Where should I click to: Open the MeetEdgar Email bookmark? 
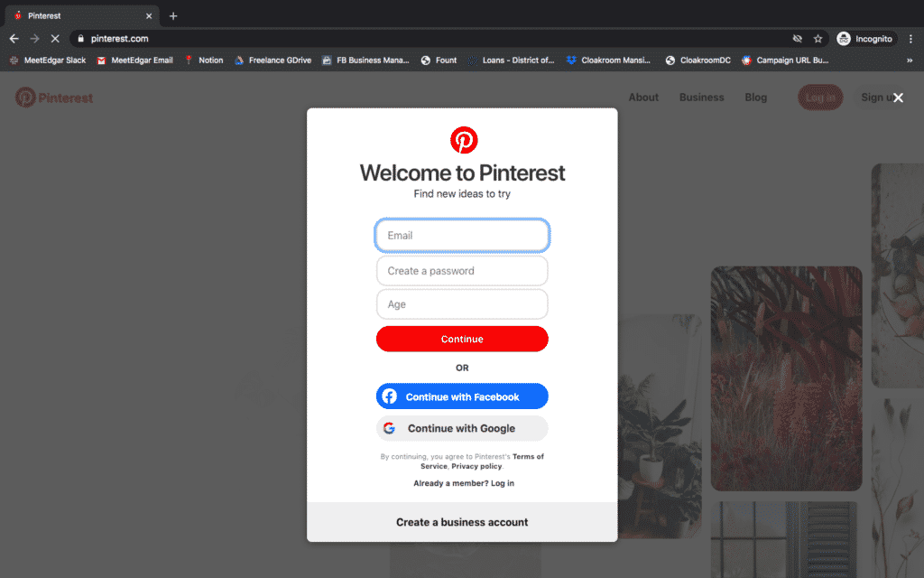click(135, 61)
